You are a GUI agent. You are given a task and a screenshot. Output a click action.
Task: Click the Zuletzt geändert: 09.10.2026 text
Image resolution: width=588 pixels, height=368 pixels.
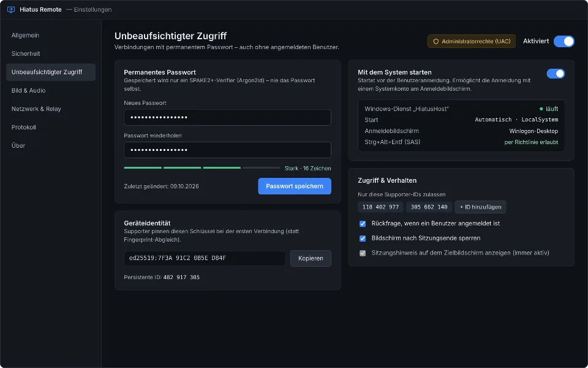(x=161, y=186)
